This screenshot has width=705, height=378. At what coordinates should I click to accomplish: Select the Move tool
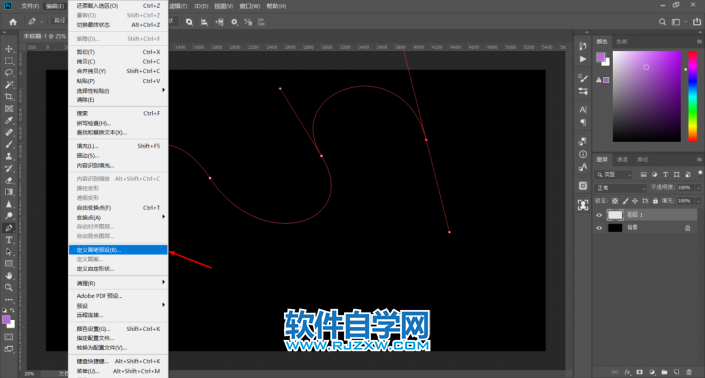click(9, 49)
